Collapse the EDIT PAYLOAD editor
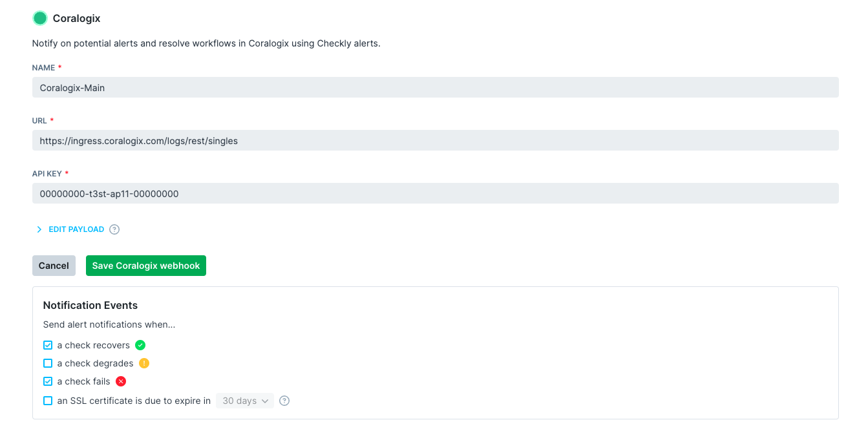Image resolution: width=868 pixels, height=422 pixels. (x=76, y=229)
